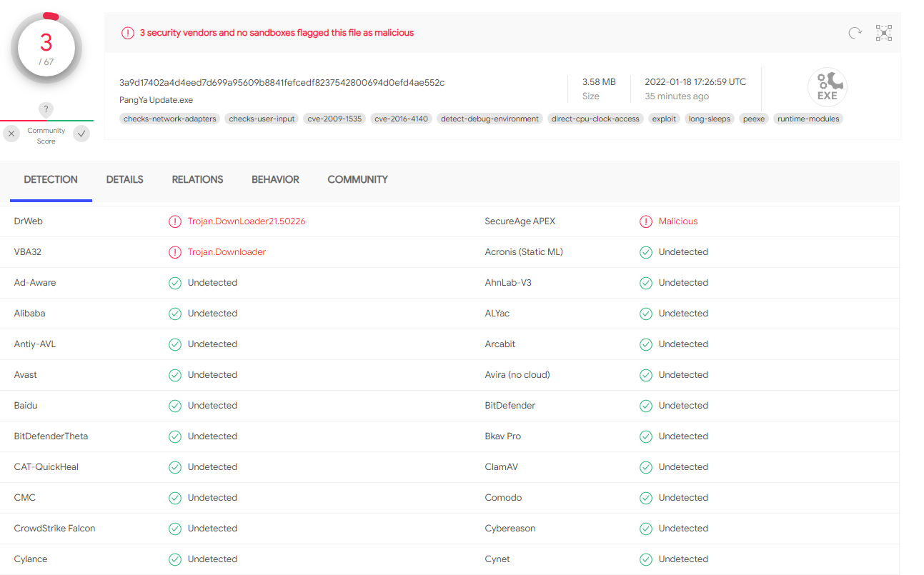Click the community score bar
This screenshot has height=575, width=924.
(x=46, y=121)
